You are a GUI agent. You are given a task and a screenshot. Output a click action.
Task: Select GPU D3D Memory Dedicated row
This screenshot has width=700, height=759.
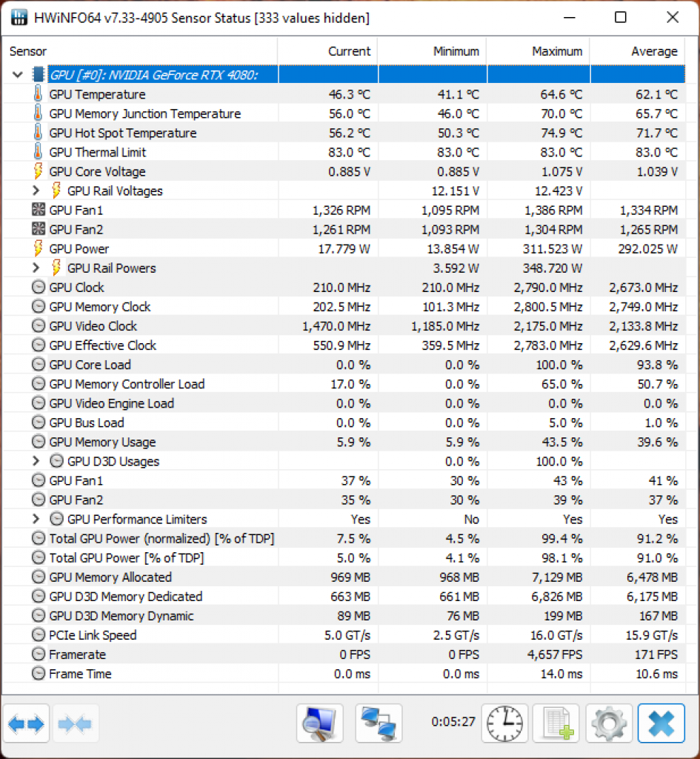click(x=344, y=597)
